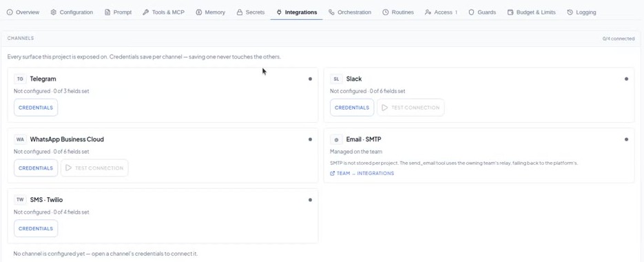Switch to the Secrets tab
The image size is (644, 262).
click(251, 12)
